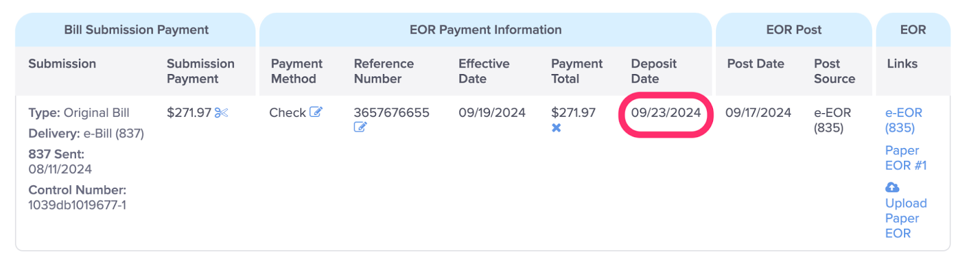Click edit icon below reference number 3657676655

coord(360,127)
